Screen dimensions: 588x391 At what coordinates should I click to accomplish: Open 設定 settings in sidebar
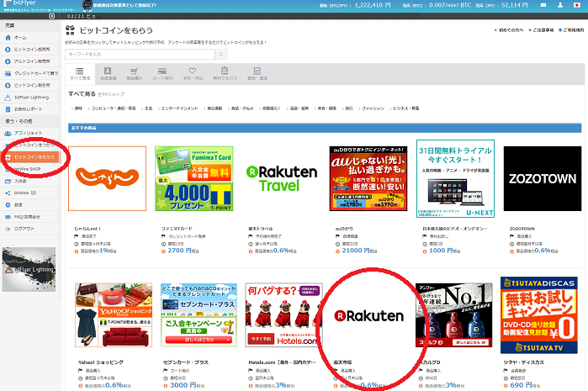20,203
